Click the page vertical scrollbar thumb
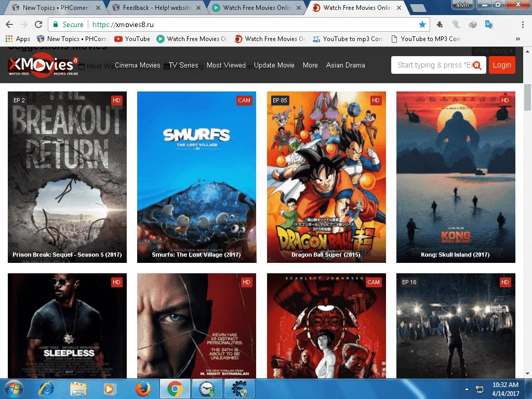 527,97
